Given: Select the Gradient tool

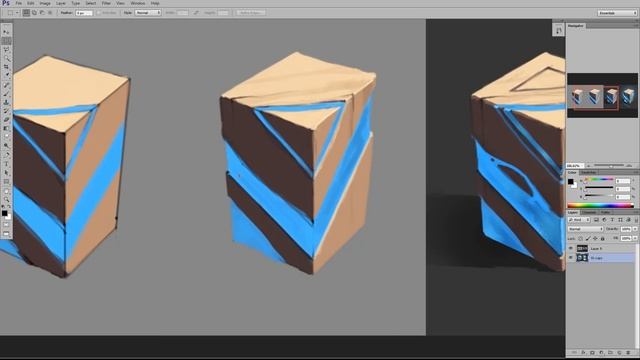Looking at the screenshot, I should (x=6, y=128).
